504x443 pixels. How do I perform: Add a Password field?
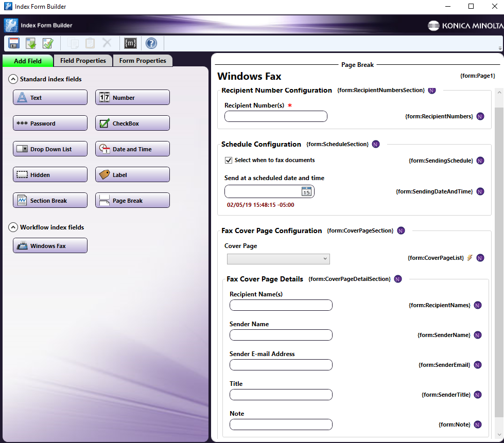point(50,123)
